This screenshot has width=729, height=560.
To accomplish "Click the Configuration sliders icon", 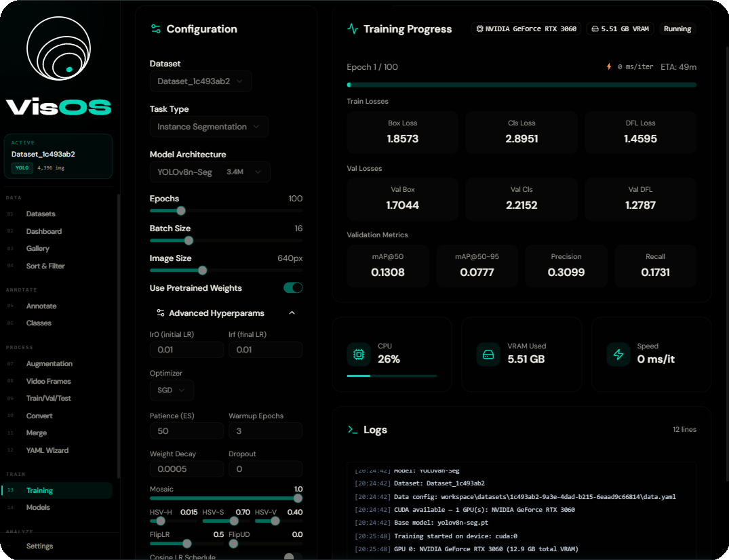I will point(156,28).
